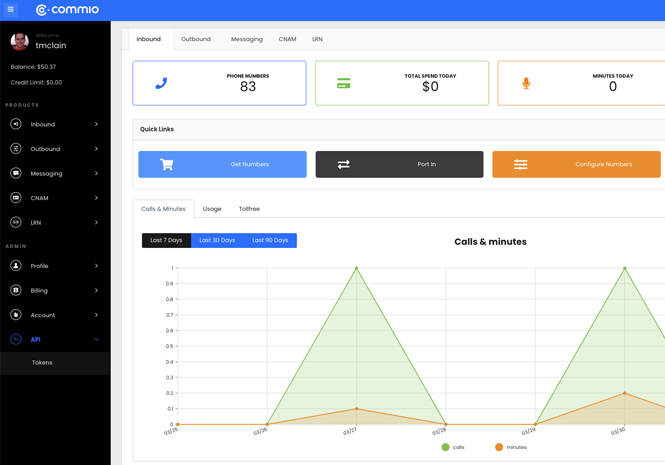The height and width of the screenshot is (465, 665).
Task: Click the minutes data point on 03/27
Action: [356, 409]
